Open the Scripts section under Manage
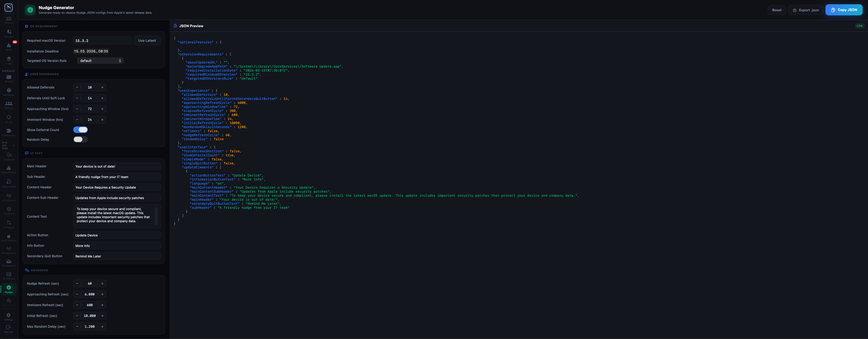The height and width of the screenshot is (339, 868). click(x=8, y=79)
